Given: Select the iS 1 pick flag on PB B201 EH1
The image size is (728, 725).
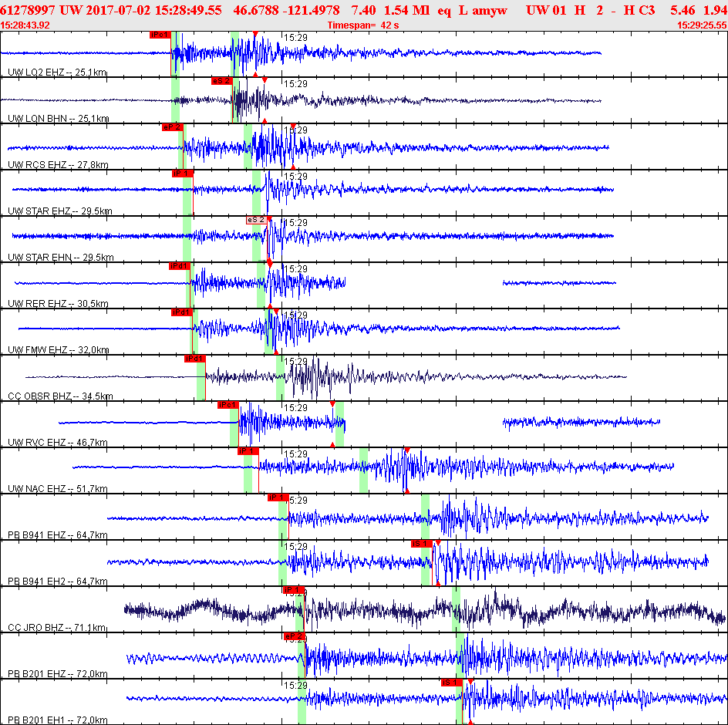Looking at the screenshot, I should tap(452, 683).
